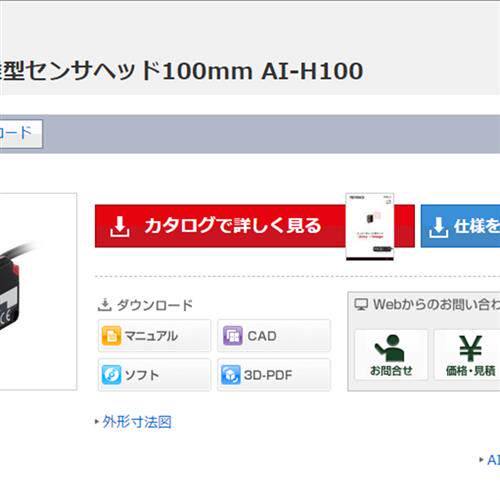Viewport: 500px width, 500px height.
Task: Click the product title AI-H100
Action: click(312, 71)
